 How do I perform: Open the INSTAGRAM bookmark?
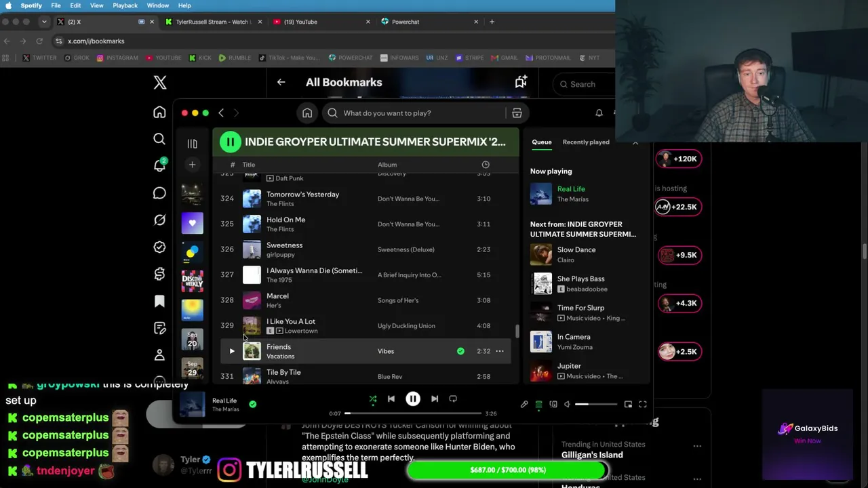(117, 58)
